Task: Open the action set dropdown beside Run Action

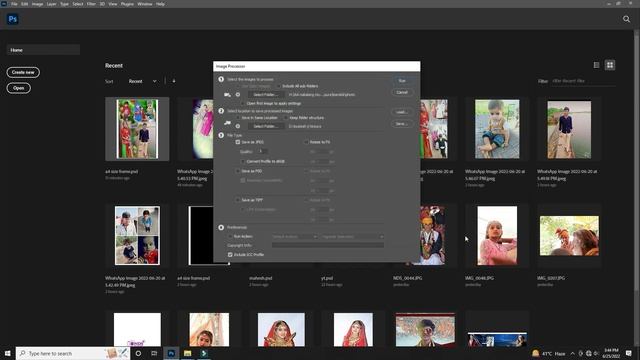Action: point(294,237)
